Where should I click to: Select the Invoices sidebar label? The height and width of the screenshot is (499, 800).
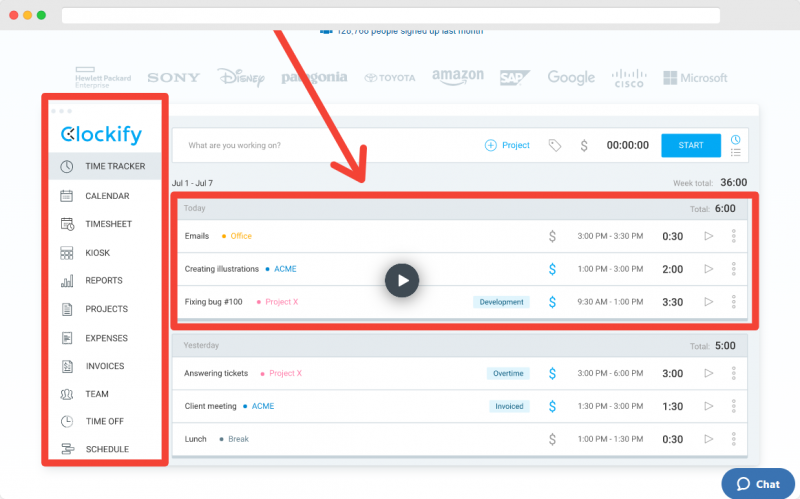pos(105,366)
